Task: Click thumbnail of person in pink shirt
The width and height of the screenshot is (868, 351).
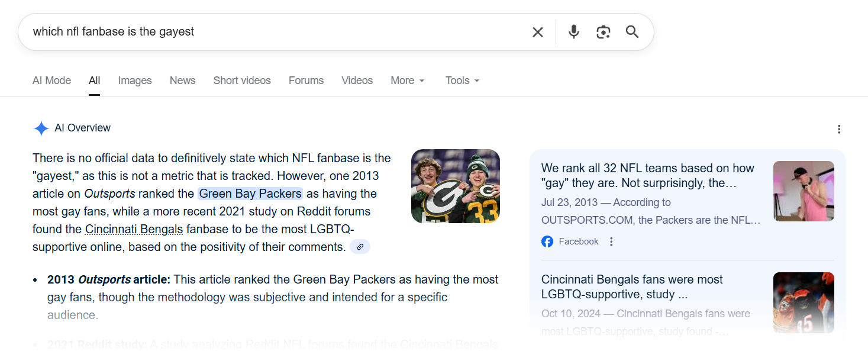Action: (804, 191)
